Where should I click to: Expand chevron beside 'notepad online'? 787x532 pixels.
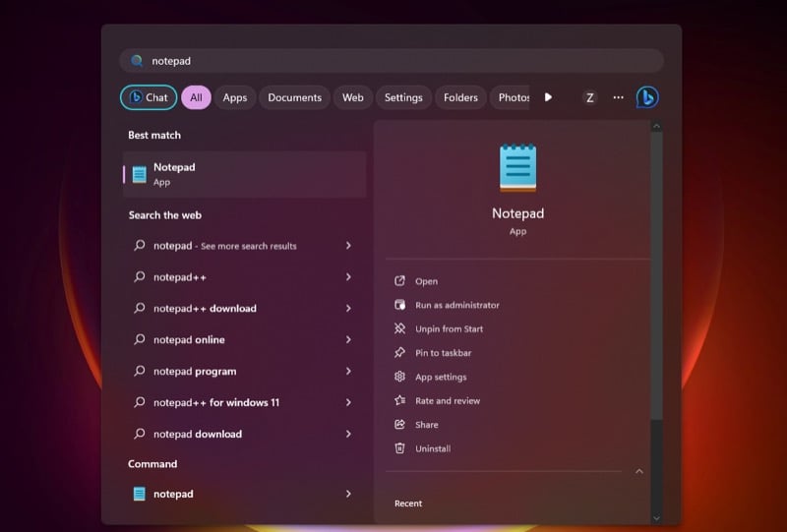(348, 340)
